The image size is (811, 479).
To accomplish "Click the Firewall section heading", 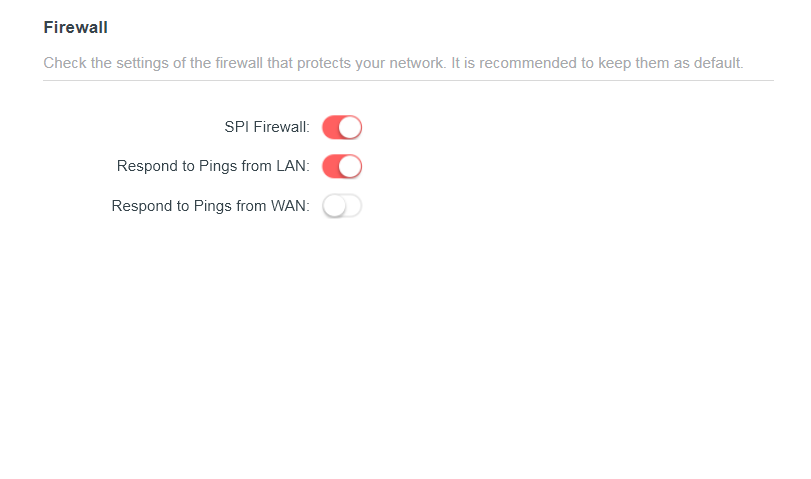I will pyautogui.click(x=76, y=27).
